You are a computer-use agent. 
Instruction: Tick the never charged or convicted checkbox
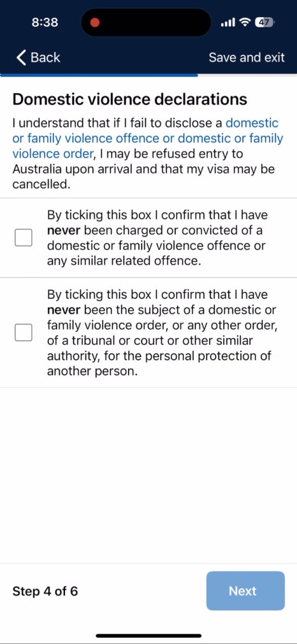pos(24,238)
